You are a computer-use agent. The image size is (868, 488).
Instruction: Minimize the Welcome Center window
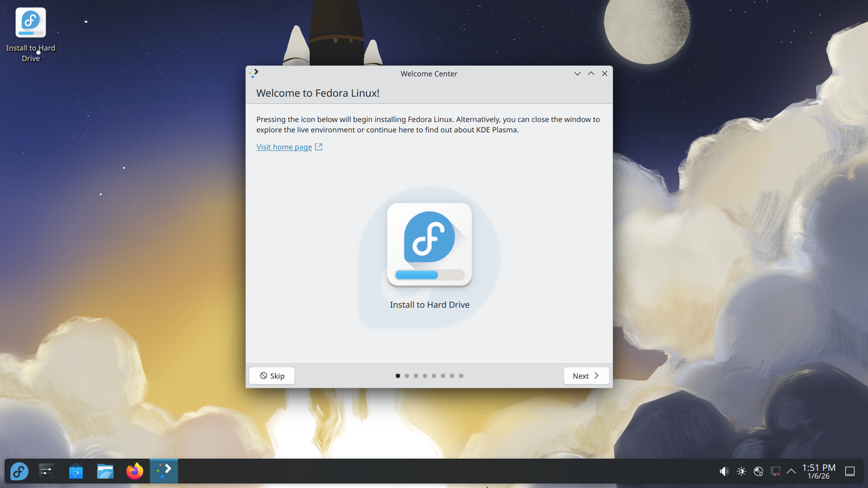[577, 73]
